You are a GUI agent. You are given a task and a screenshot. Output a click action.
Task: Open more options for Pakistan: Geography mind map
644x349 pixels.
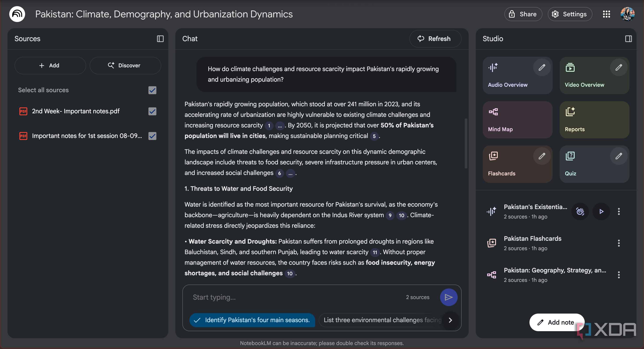click(x=619, y=275)
